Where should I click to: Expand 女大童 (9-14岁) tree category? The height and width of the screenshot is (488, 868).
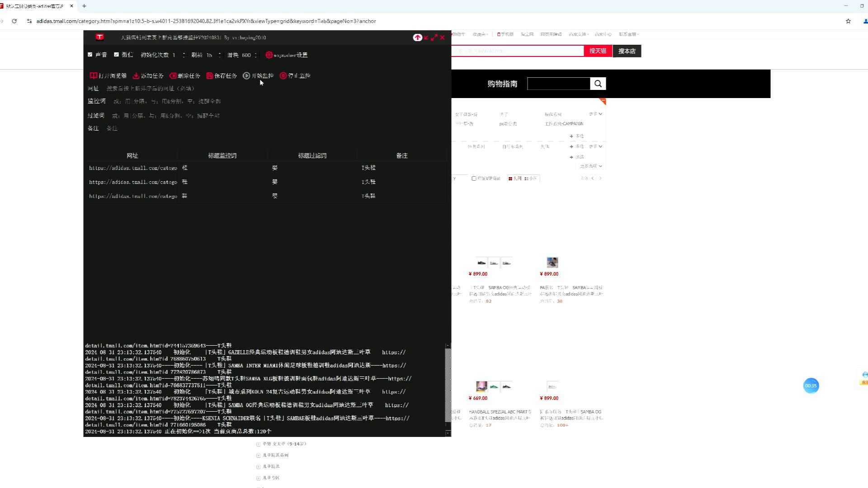tap(258, 444)
